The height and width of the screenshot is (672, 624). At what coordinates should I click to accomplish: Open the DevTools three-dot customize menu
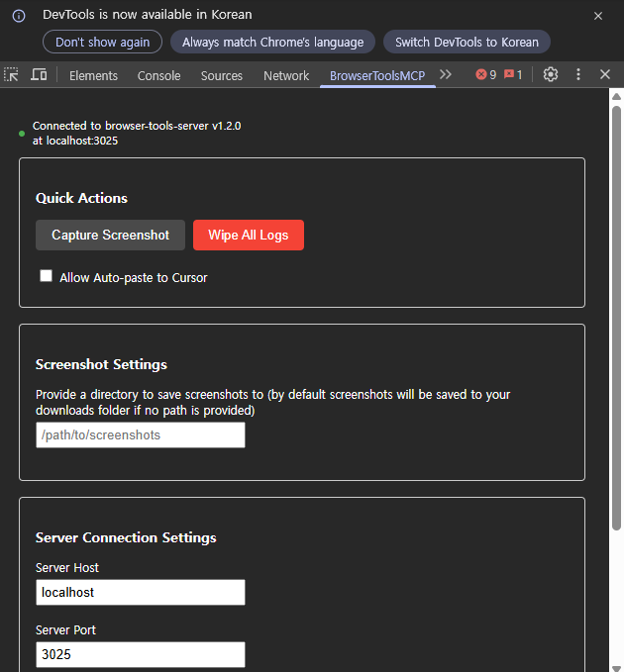pos(578,74)
